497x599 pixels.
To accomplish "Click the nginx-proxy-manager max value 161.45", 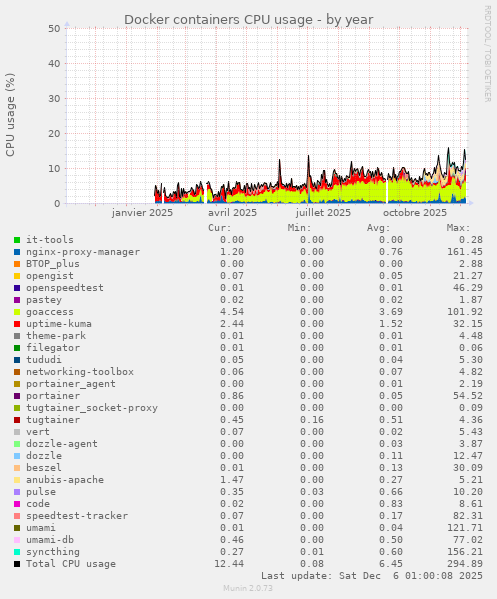I will (x=465, y=252).
